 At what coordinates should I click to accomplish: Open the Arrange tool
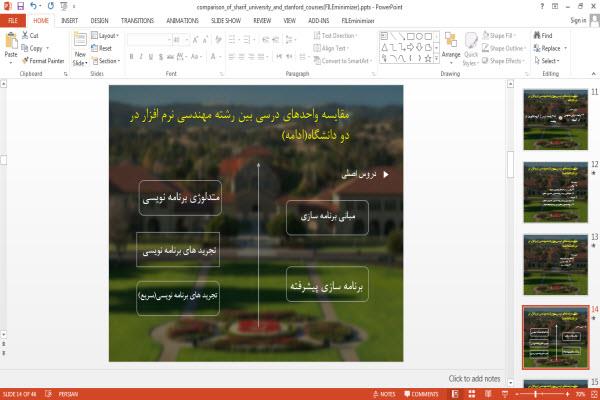coord(451,47)
